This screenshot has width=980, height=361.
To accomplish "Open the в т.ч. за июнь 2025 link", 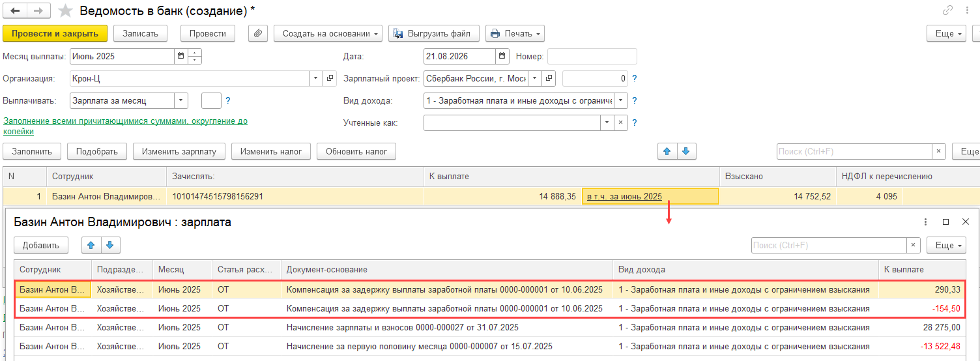I will 624,196.
